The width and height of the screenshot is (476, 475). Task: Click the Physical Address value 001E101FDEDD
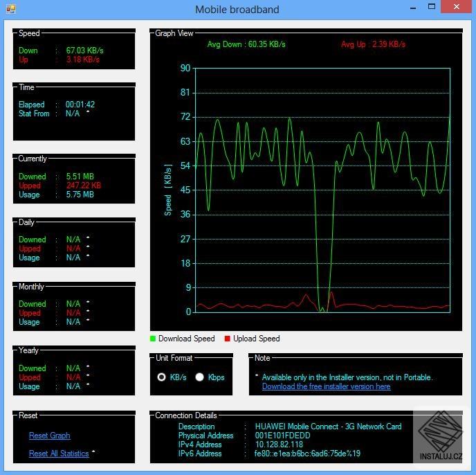coord(282,436)
